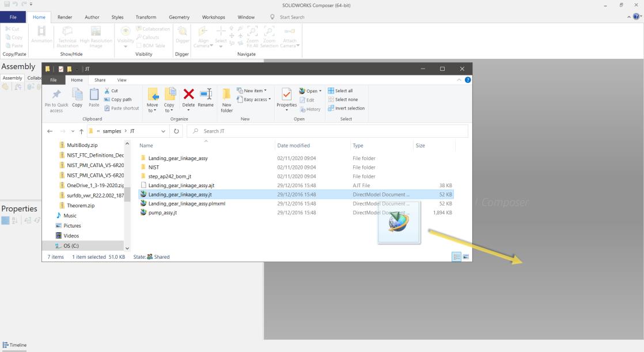Open the File tab in File Explorer

coord(54,80)
